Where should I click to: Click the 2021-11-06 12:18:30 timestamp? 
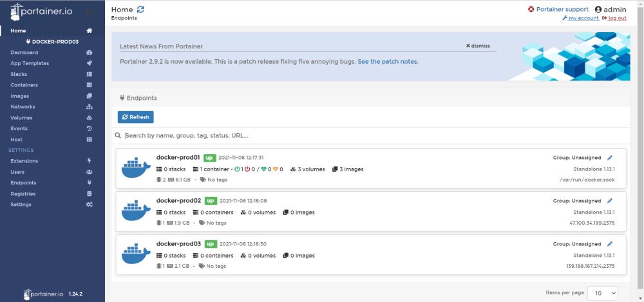coord(243,244)
